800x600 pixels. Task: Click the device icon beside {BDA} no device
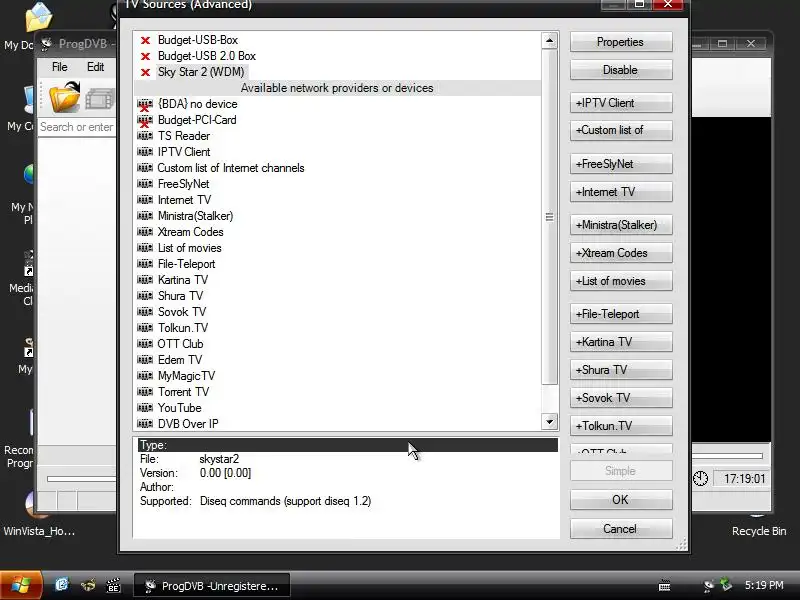(145, 105)
